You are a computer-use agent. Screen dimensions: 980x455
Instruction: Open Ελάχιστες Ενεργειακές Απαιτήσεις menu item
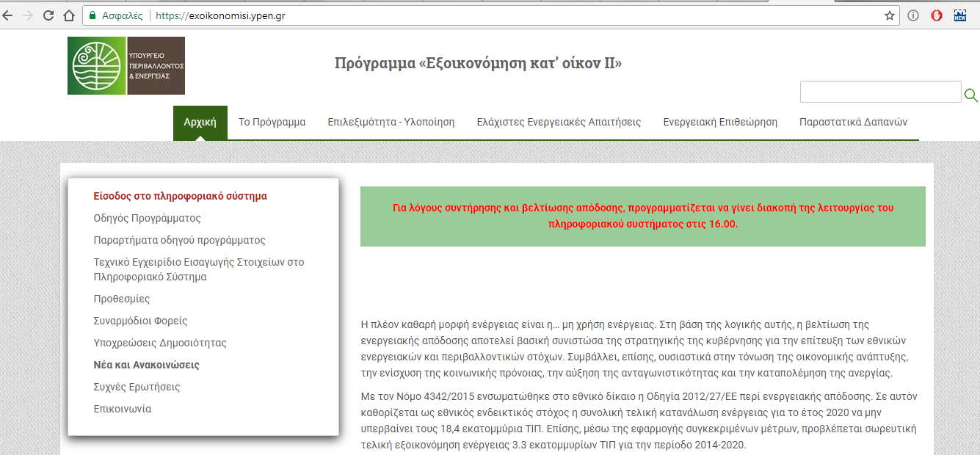tap(559, 123)
